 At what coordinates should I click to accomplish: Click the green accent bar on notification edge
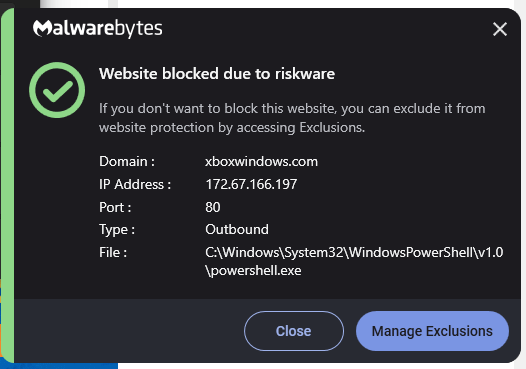coord(7,185)
